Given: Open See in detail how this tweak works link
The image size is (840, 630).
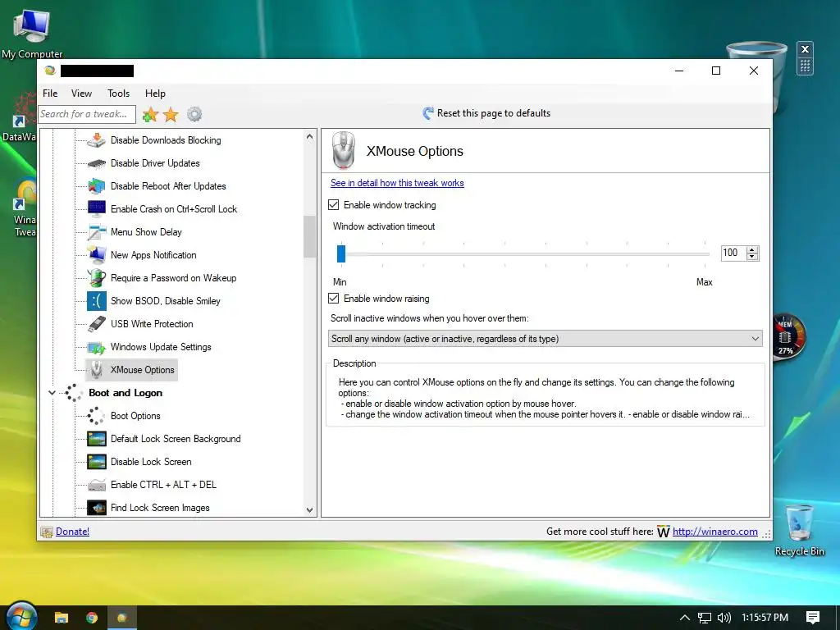Looking at the screenshot, I should [x=397, y=183].
